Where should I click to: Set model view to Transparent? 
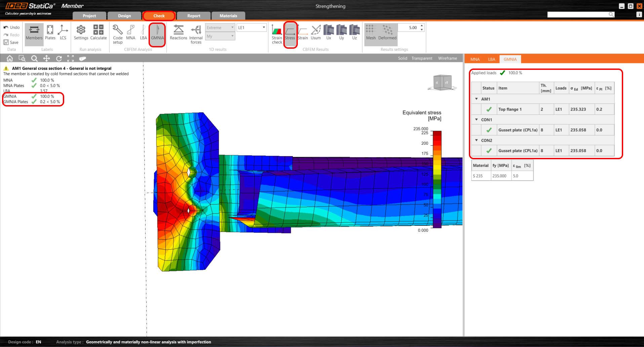[x=422, y=58]
